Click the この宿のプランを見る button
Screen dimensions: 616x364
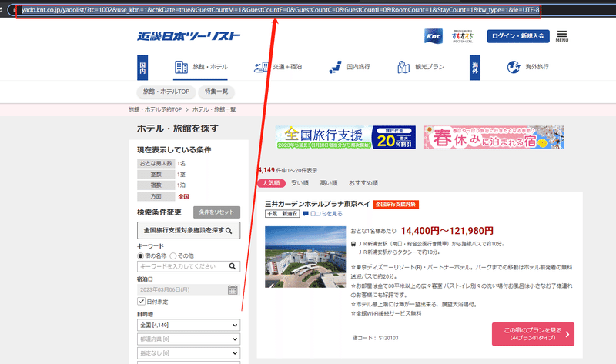coord(533,334)
